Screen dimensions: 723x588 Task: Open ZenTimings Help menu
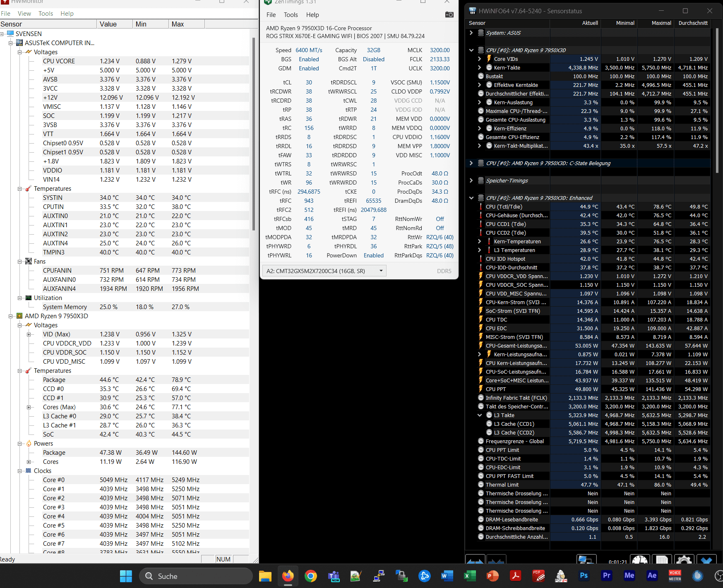[x=312, y=14]
